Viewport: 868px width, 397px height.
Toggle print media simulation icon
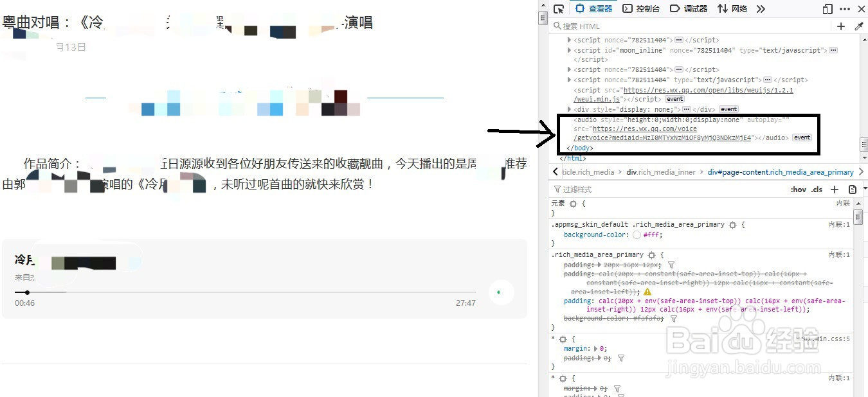pyautogui.click(x=853, y=190)
